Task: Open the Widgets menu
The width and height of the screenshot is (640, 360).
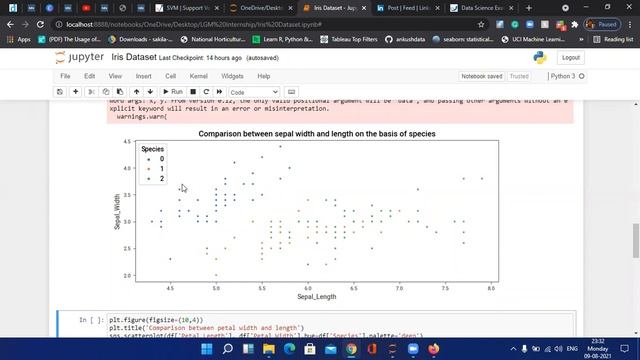Action: 232,76
